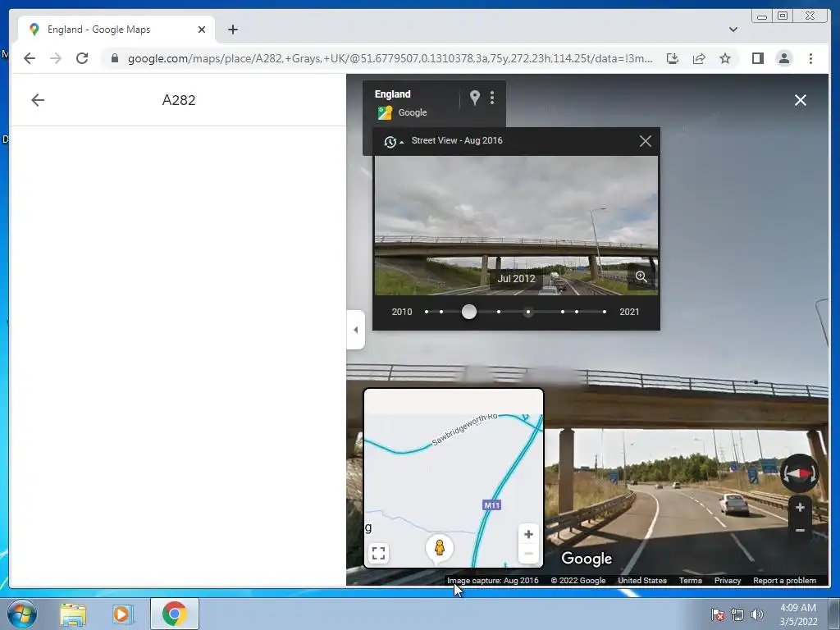Launch Windows Media Player from taskbar

tap(121, 614)
